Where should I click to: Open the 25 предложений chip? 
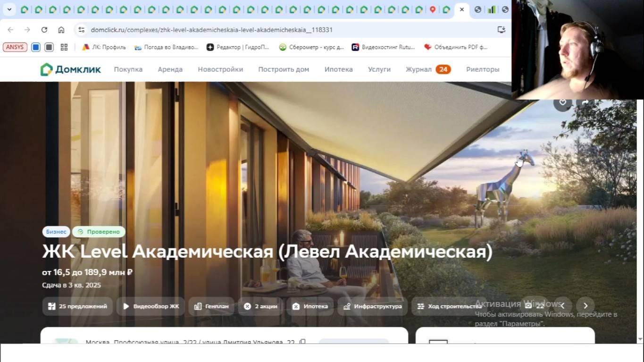77,306
